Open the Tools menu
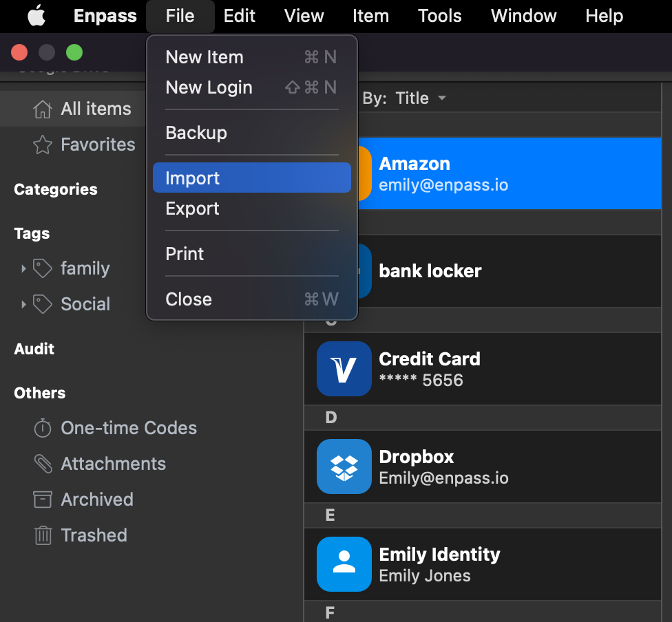This screenshot has width=672, height=622. [x=440, y=16]
